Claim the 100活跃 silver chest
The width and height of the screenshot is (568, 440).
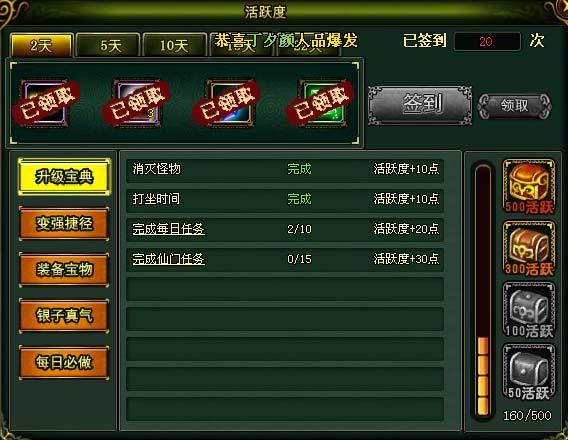click(x=529, y=311)
